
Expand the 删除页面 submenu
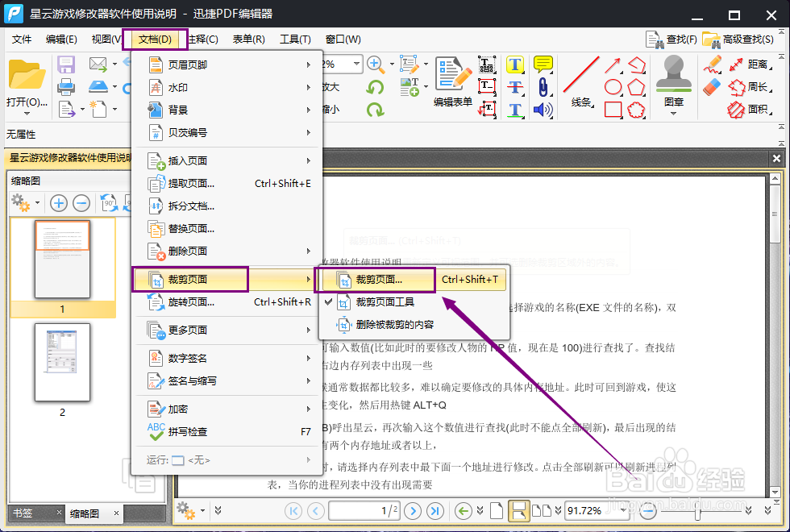tap(227, 251)
